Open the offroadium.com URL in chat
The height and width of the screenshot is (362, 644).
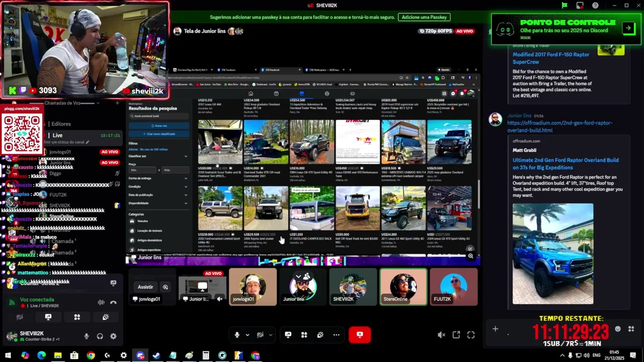(560, 126)
